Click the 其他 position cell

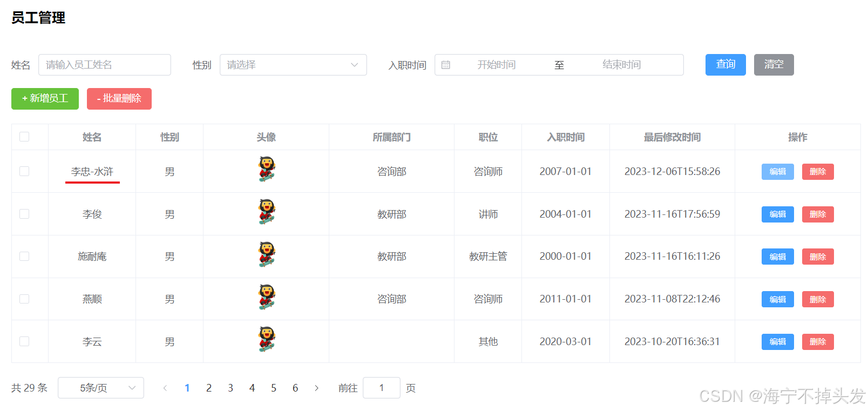(x=488, y=341)
